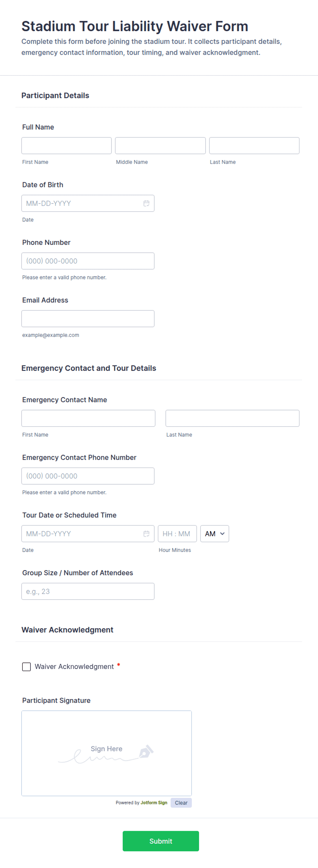Click the Email Address field
This screenshot has height=868, width=318.
click(x=88, y=318)
